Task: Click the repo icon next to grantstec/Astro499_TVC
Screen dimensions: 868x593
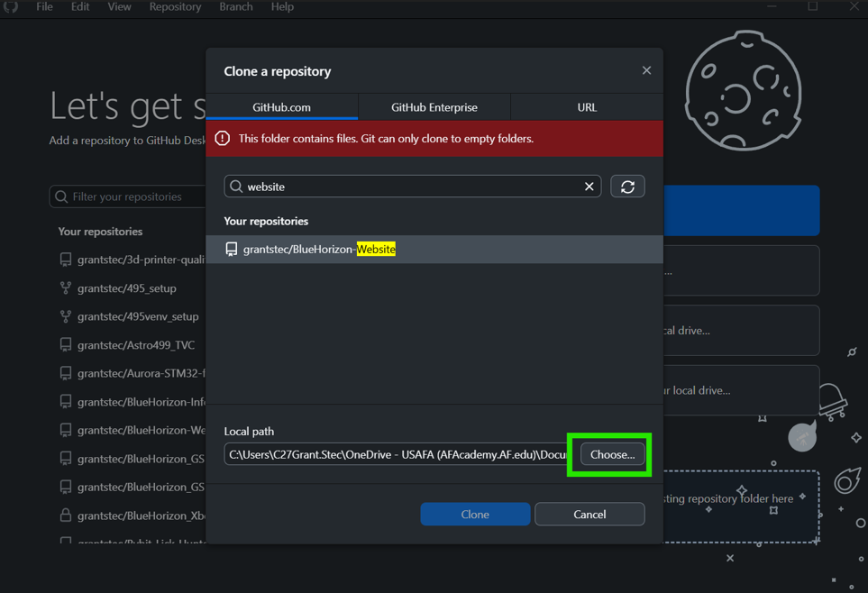Action: tap(66, 345)
